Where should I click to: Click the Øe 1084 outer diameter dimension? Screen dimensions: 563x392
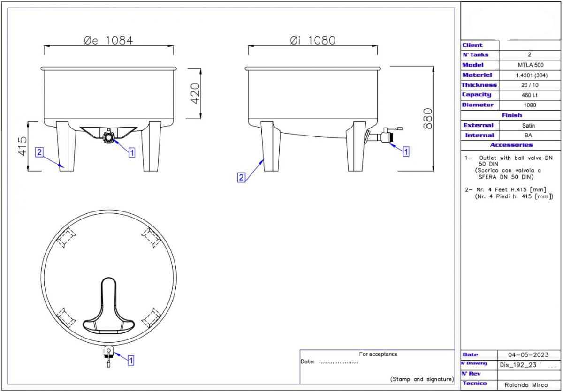[108, 40]
